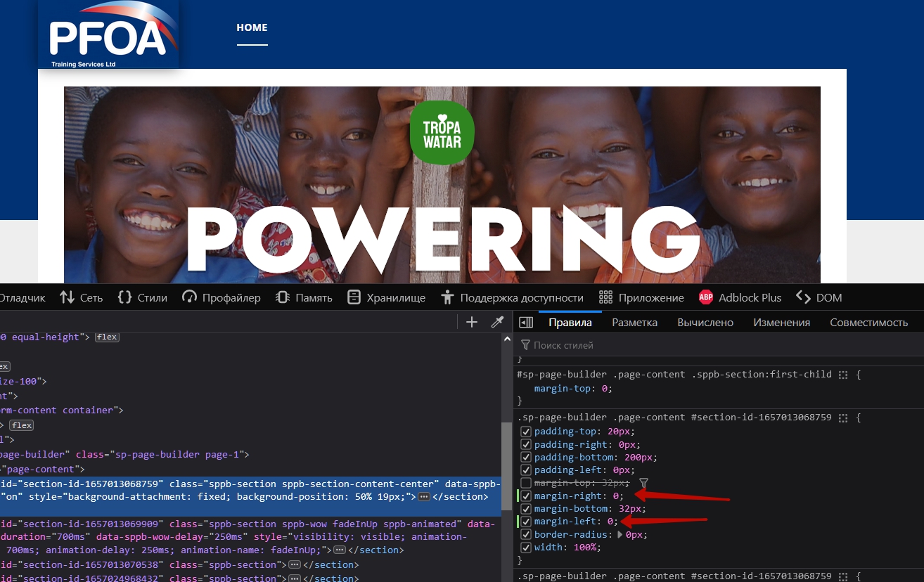Activate the eyedropper color picker tool
Screen dimensions: 924x582
pos(497,322)
